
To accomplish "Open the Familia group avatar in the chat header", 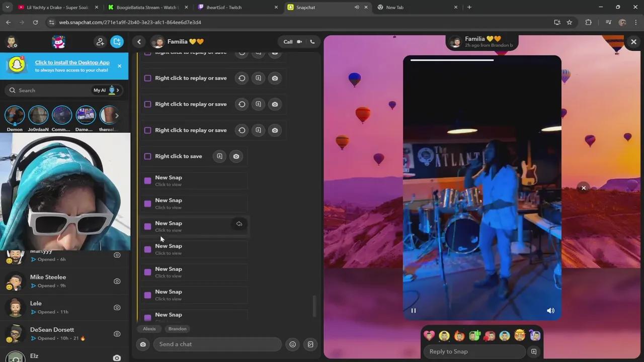I will click(x=158, y=42).
